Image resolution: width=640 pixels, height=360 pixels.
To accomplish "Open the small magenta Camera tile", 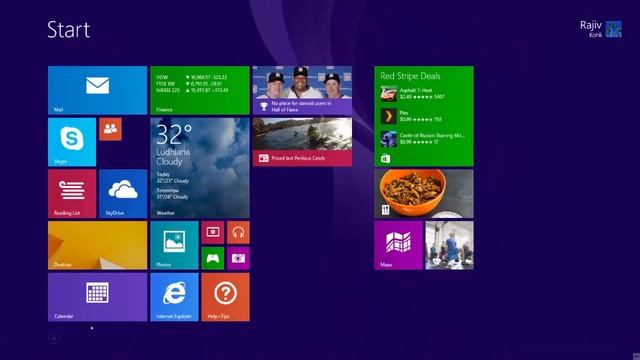I will (238, 258).
